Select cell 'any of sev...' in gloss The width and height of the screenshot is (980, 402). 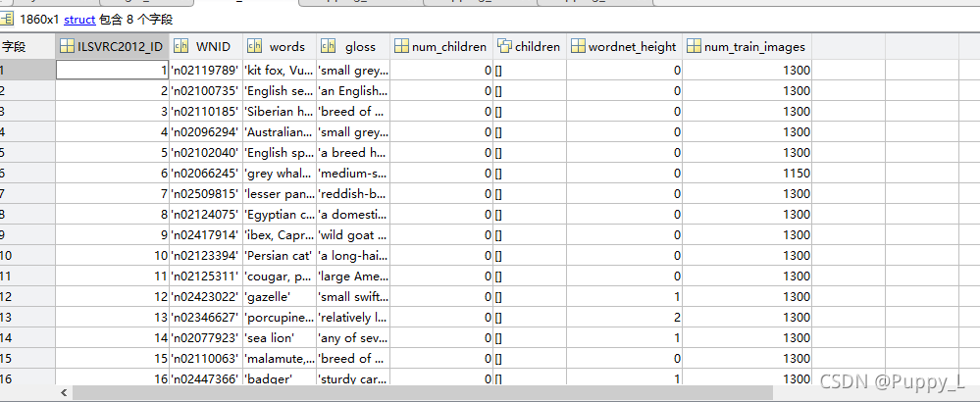(353, 337)
